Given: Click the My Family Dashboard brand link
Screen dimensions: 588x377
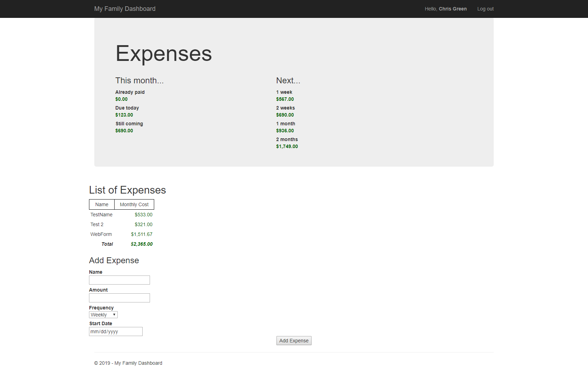Looking at the screenshot, I should coord(125,9).
